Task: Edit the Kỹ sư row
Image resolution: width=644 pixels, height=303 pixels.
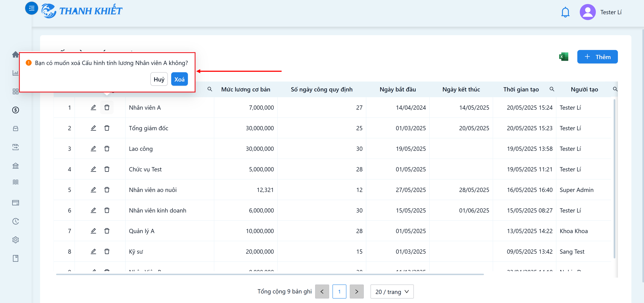Action: 93,251
